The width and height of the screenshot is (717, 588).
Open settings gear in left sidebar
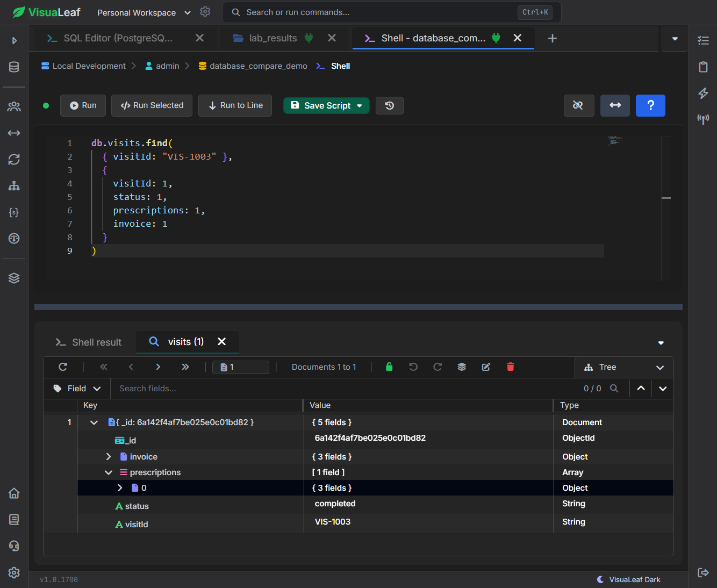14,572
